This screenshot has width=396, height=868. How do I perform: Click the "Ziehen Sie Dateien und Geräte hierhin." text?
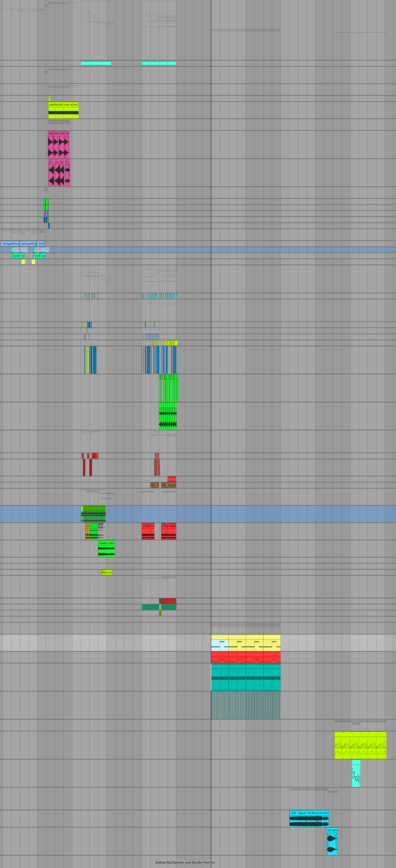tap(185, 862)
